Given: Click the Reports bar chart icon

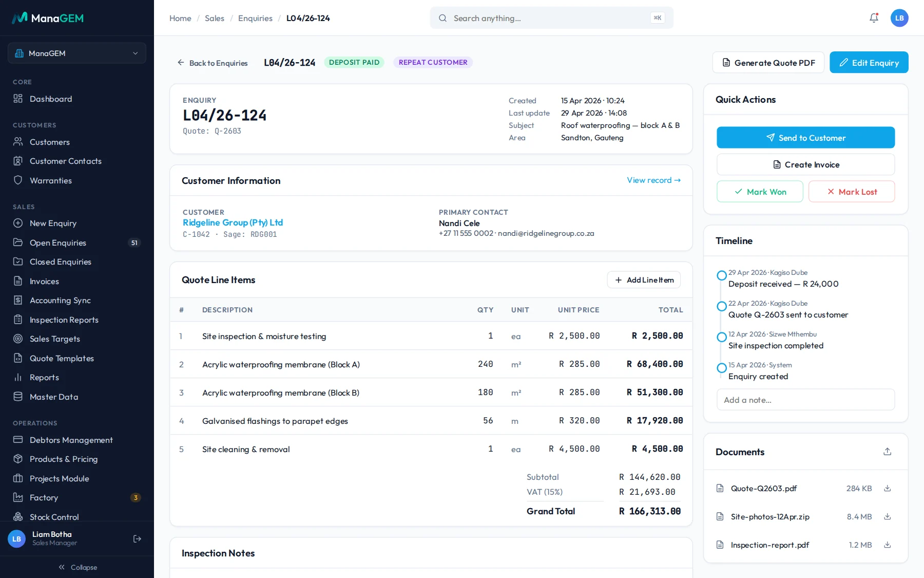Looking at the screenshot, I should pos(18,377).
